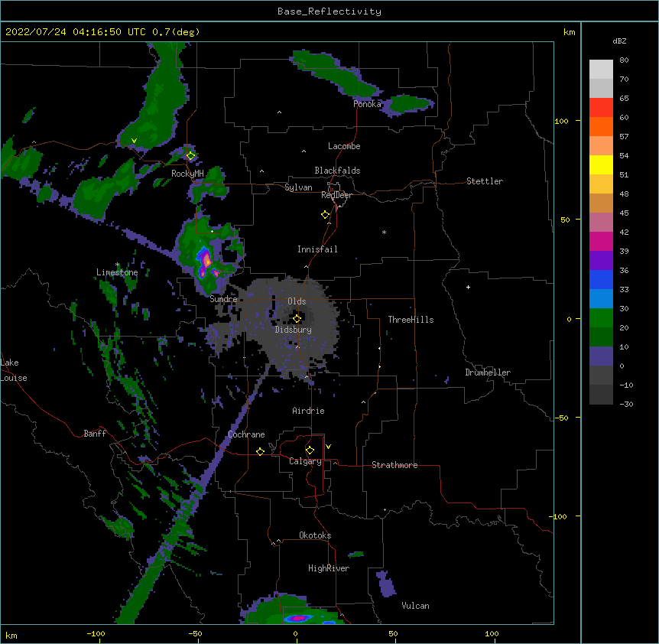This screenshot has width=659, height=644.
Task: Click the Strathmore label
Action: (394, 465)
